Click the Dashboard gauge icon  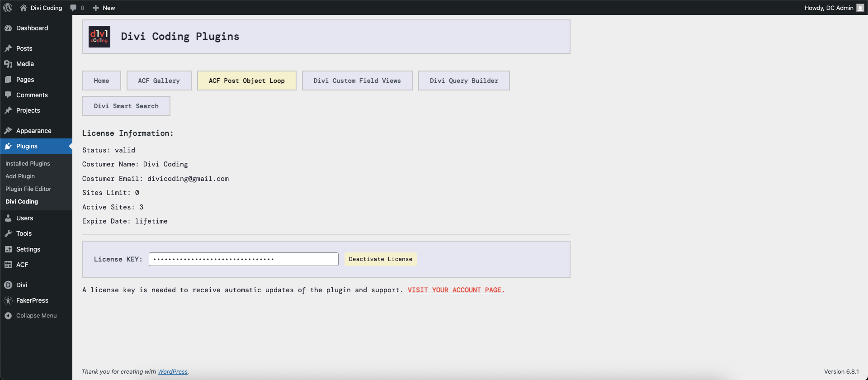click(8, 28)
